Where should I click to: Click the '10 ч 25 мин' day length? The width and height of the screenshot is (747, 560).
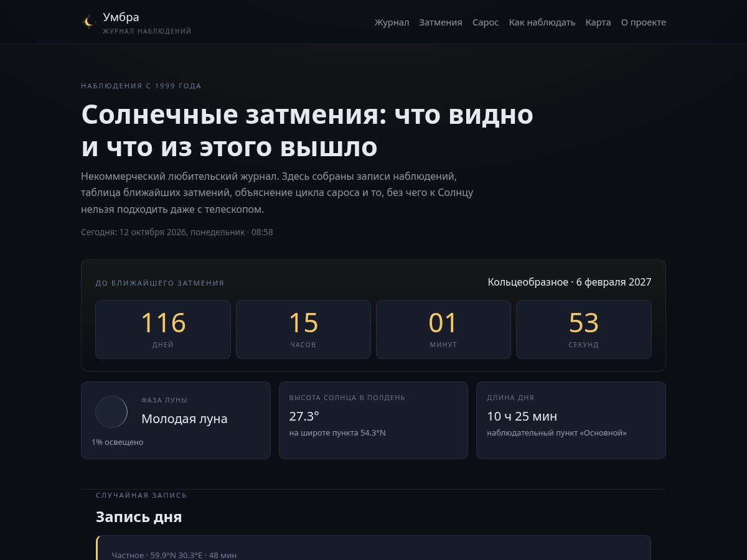coord(522,416)
